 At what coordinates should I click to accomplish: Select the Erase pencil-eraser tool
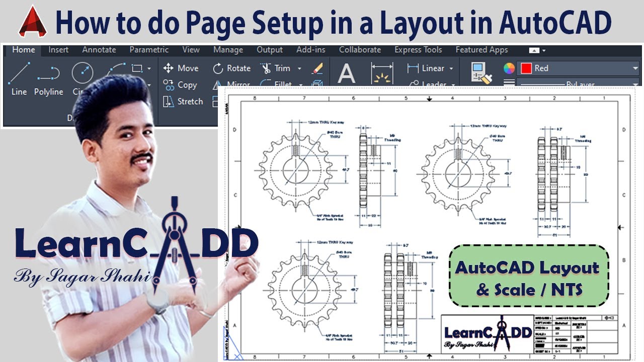(x=317, y=68)
